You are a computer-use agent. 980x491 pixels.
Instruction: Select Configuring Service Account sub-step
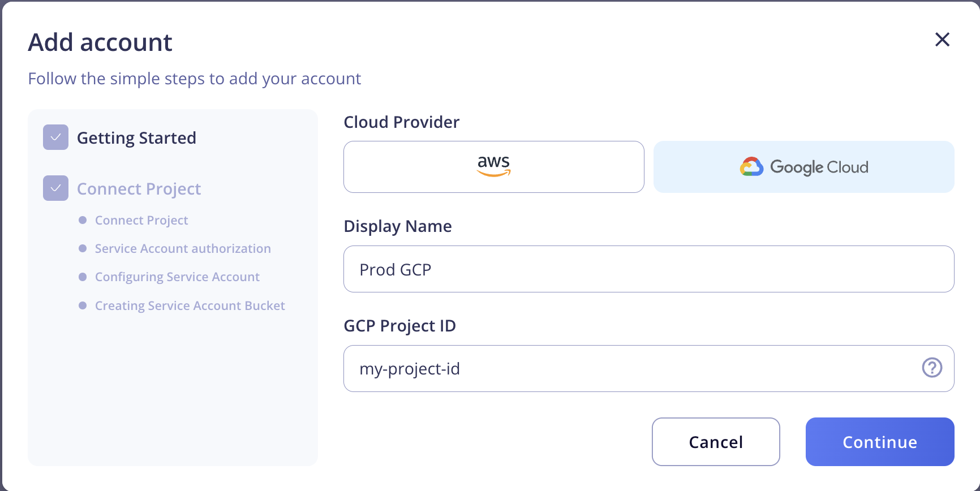(177, 277)
